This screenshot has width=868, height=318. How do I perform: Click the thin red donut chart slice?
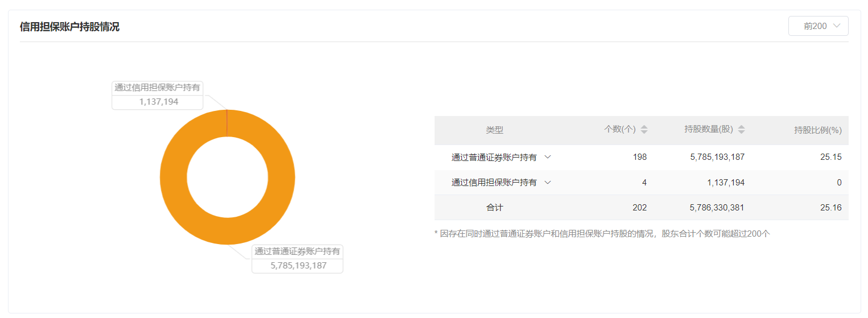pyautogui.click(x=227, y=123)
